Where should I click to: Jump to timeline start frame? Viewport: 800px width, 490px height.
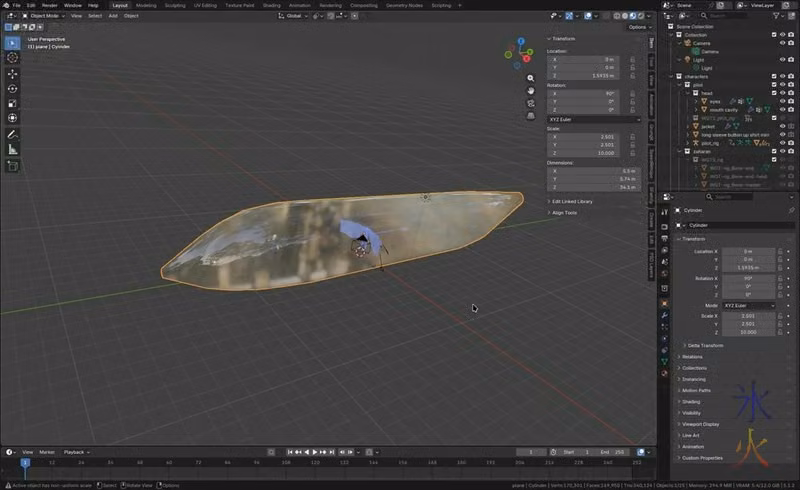click(290, 452)
